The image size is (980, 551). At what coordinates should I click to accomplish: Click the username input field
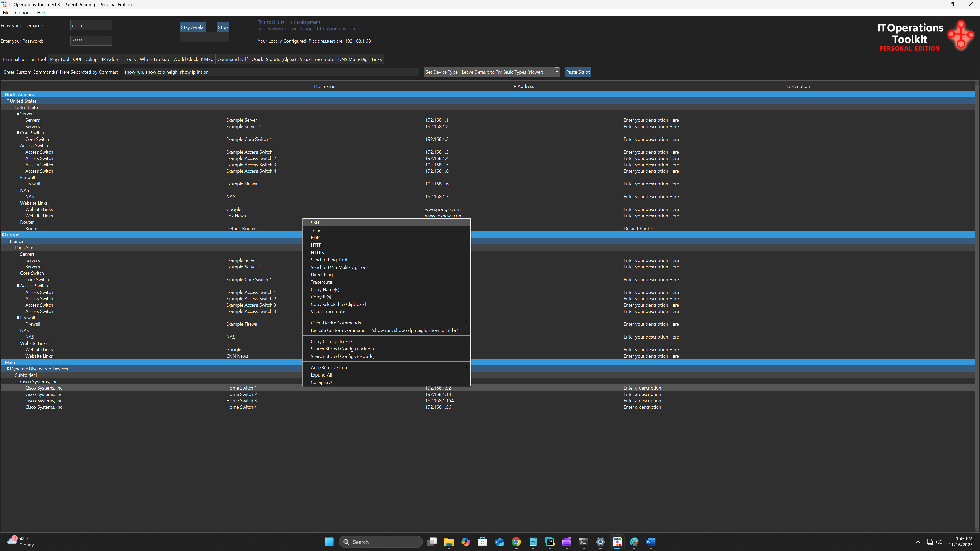tap(91, 25)
